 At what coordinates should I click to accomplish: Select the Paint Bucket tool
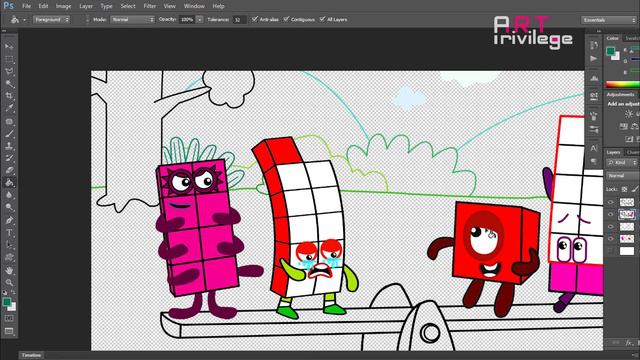pos(9,183)
